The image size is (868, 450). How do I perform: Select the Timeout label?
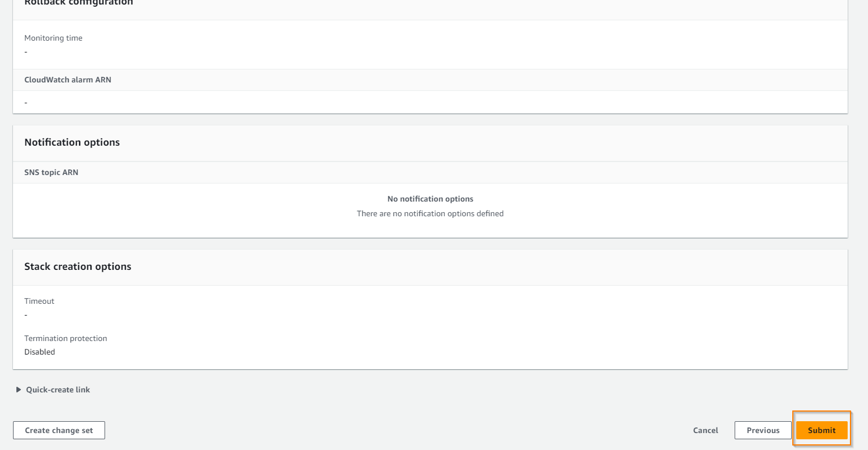[39, 301]
